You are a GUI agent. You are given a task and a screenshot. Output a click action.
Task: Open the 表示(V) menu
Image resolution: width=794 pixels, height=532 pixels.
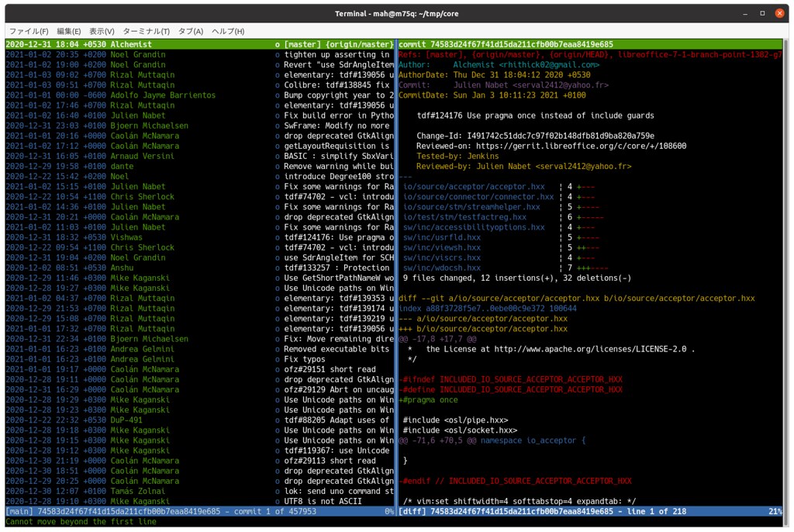102,32
